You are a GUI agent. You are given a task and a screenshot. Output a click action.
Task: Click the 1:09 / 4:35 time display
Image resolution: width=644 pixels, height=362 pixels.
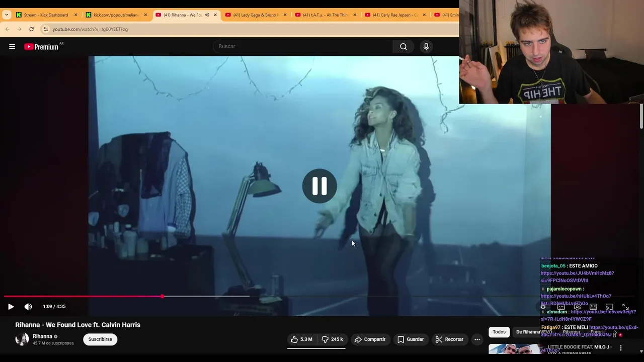54,307
